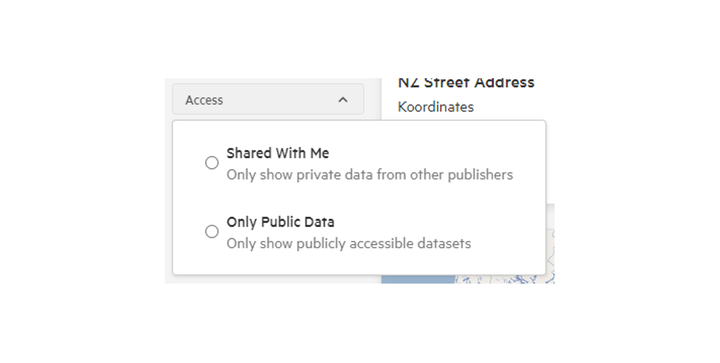This screenshot has height=363, width=720.
Task: Visit the Koordinates publisher link
Action: [x=436, y=107]
